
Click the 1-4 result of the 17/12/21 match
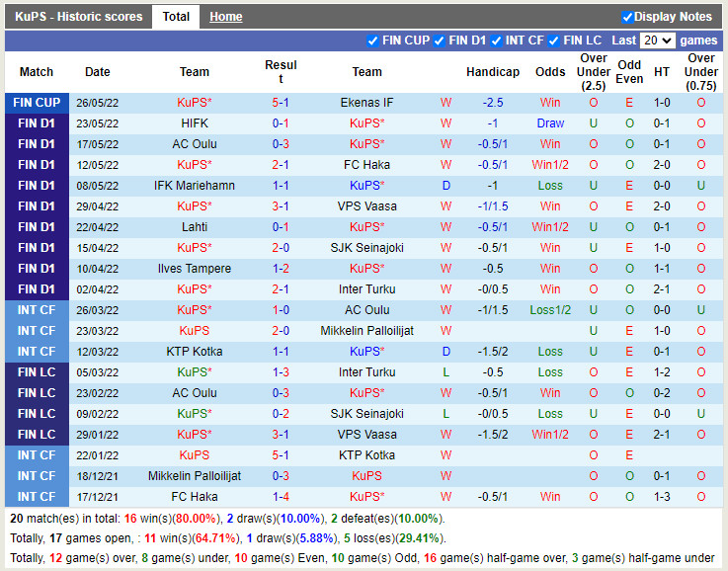[281, 497]
